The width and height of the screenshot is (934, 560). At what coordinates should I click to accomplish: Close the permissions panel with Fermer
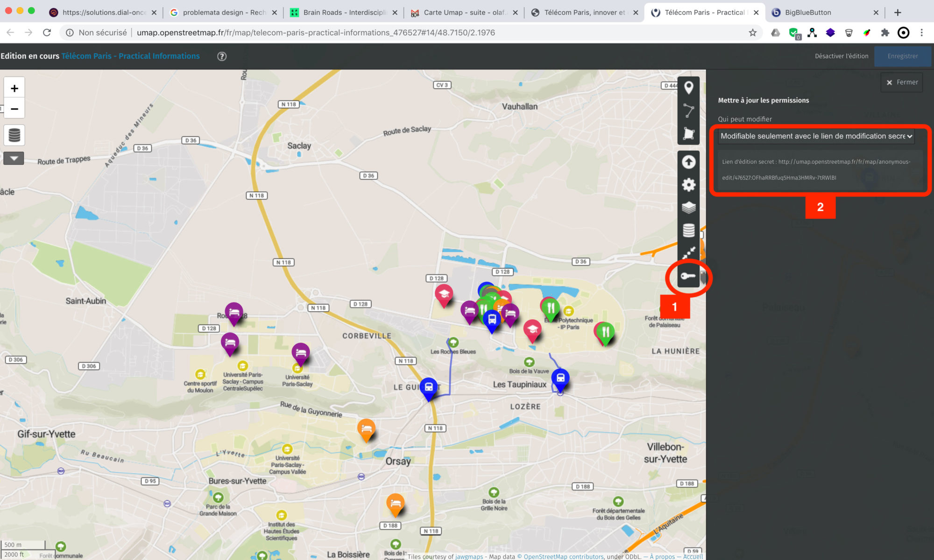902,82
